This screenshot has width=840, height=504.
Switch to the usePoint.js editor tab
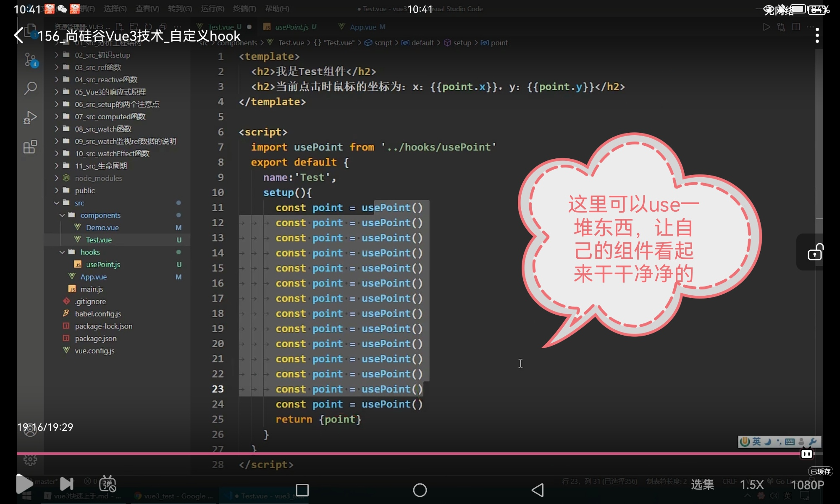pyautogui.click(x=291, y=27)
